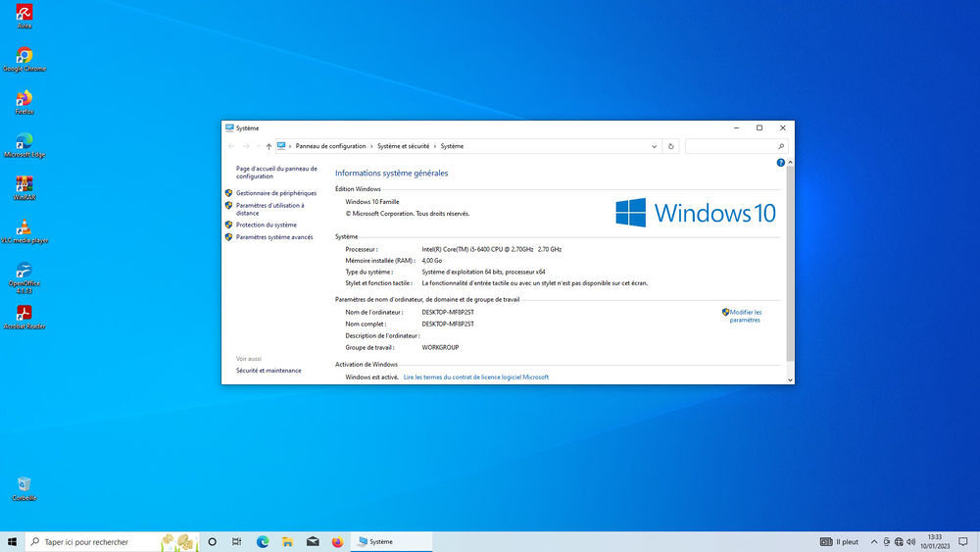
Task: Open Task View on the taskbar
Action: point(237,542)
